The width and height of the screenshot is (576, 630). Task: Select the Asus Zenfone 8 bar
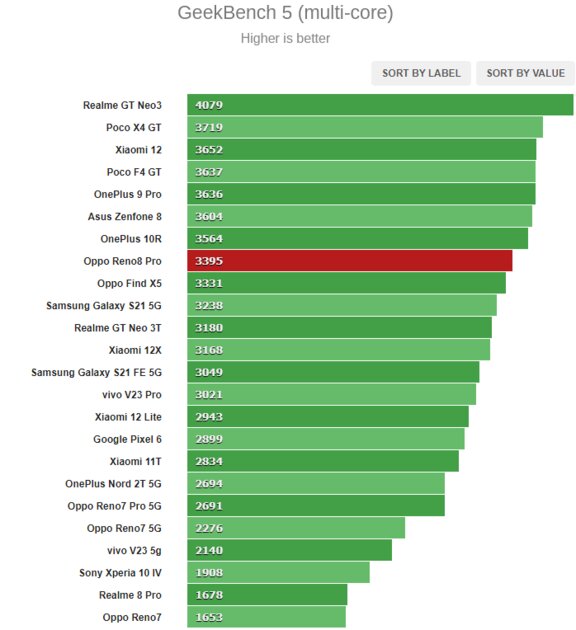click(359, 217)
